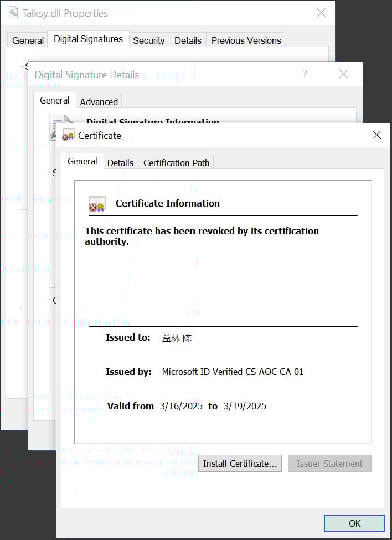Click the Digital Signature Information heading

click(x=153, y=121)
